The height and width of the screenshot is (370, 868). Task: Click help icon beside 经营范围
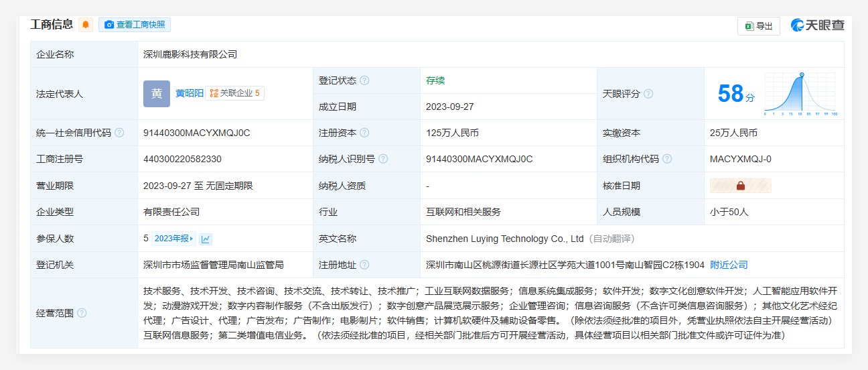82,313
